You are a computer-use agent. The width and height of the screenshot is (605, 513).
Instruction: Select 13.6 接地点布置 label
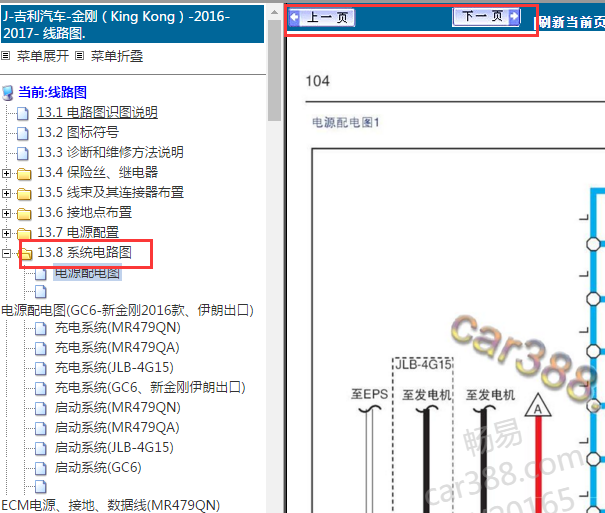tap(84, 213)
